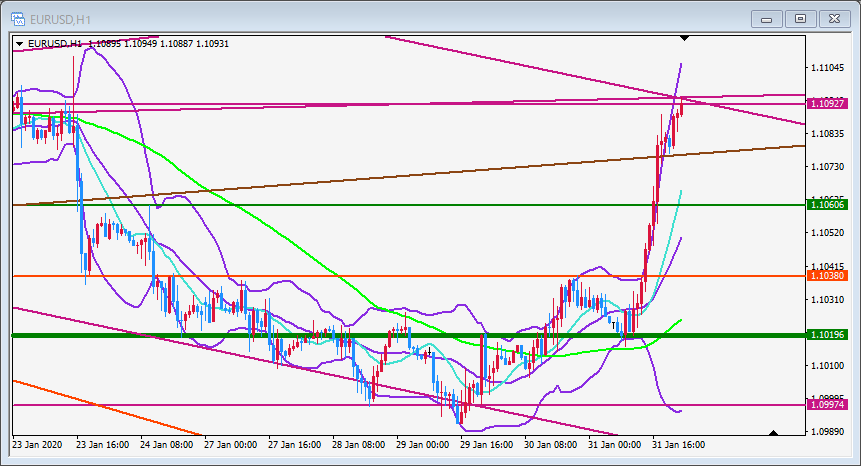Select the brown rising trendline

pyautogui.click(x=409, y=175)
